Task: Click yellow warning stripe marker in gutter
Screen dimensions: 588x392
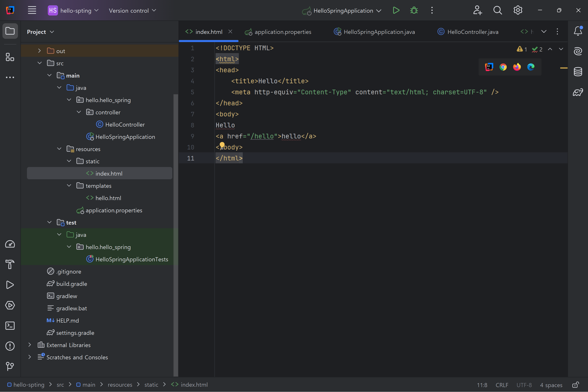Action: coord(563,68)
